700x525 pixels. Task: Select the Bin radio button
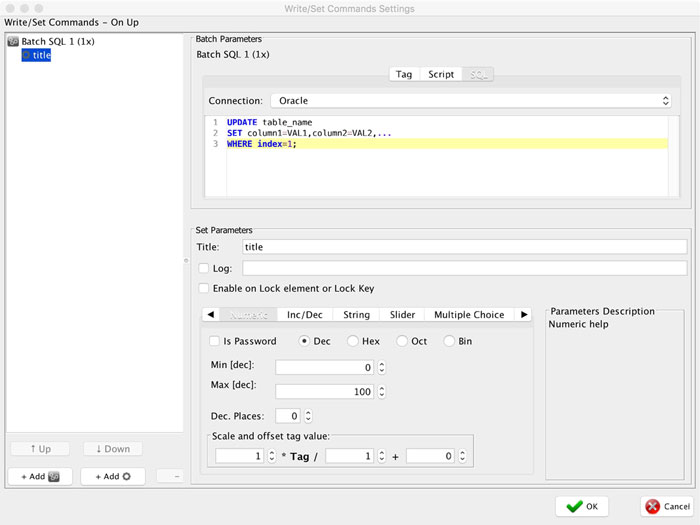[x=449, y=341]
